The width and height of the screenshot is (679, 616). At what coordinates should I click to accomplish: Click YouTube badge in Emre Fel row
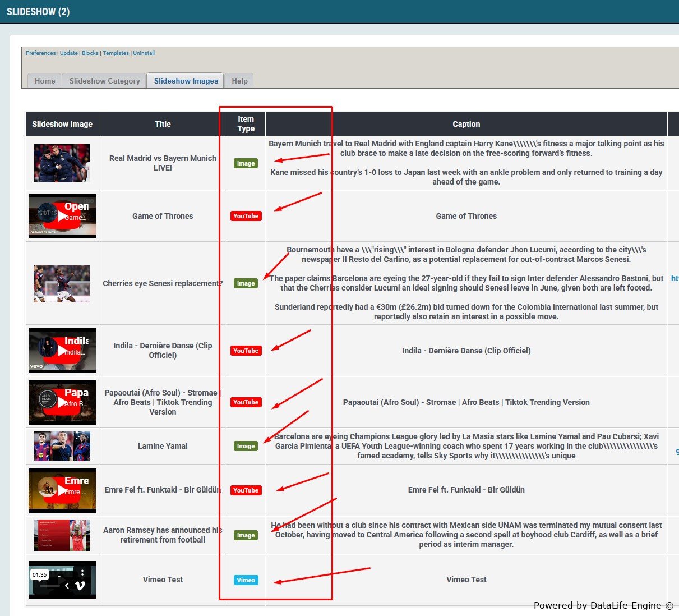pyautogui.click(x=246, y=490)
